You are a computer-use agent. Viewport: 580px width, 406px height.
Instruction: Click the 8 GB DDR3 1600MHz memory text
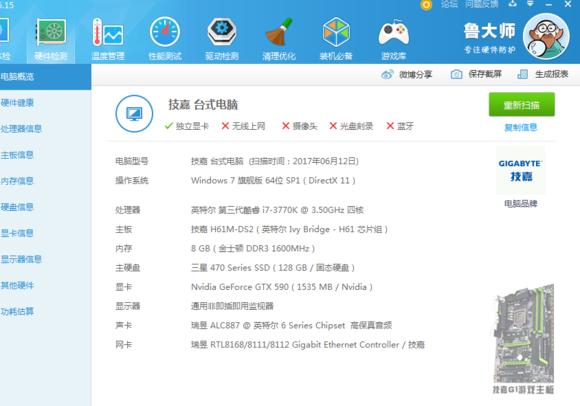coord(253,248)
